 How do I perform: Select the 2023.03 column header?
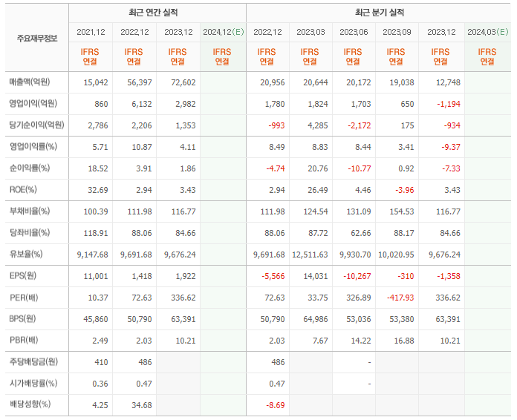coord(310,32)
